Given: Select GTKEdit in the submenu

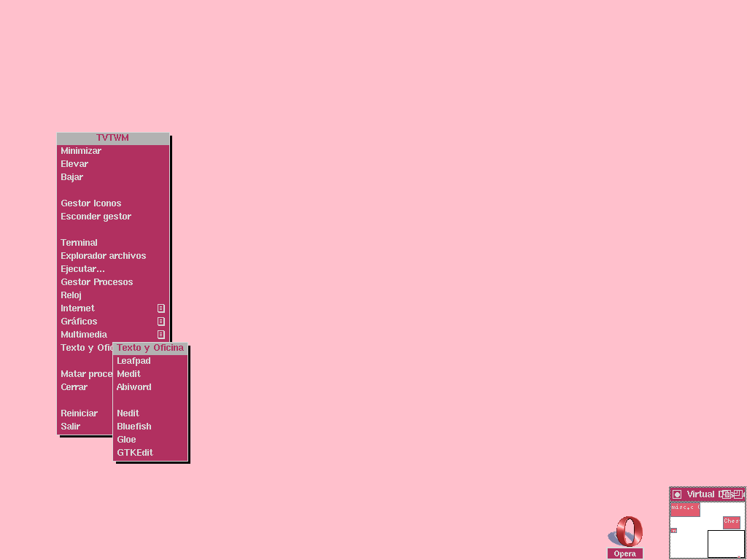Looking at the screenshot, I should 135,453.
